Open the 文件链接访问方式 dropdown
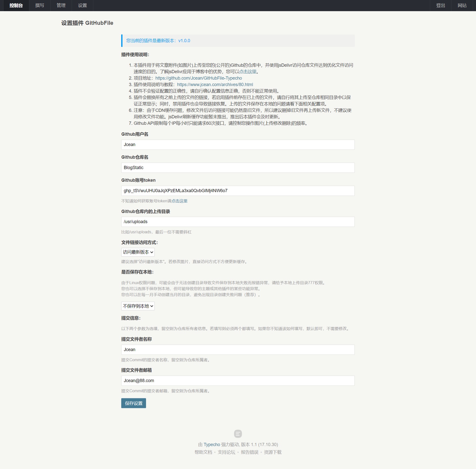This screenshot has height=469, width=476. 138,252
